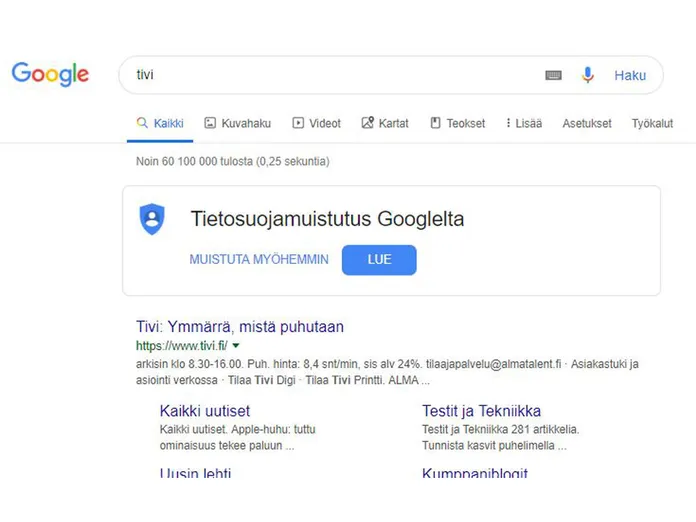This screenshot has height=522, width=696.
Task: Open the green arrow beside tivi.fi URL
Action: pos(236,345)
